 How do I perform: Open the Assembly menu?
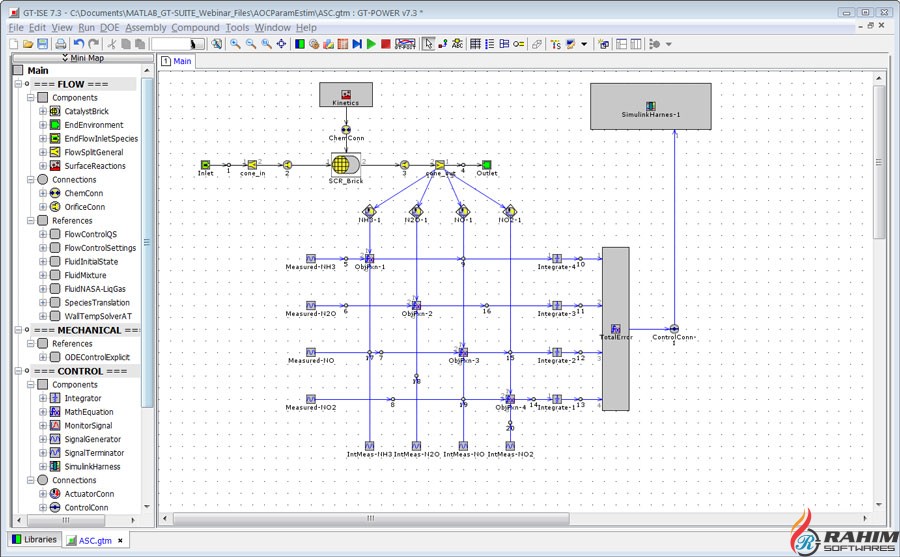[x=146, y=28]
